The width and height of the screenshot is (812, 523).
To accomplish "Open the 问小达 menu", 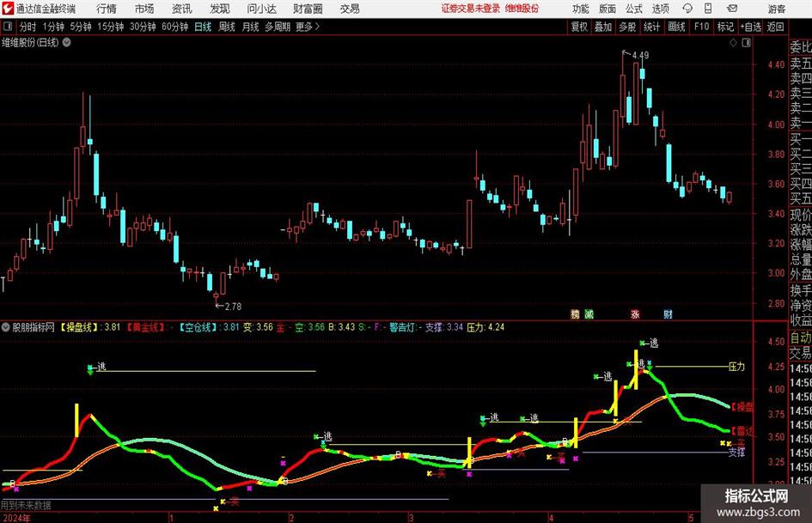I will pos(261,9).
